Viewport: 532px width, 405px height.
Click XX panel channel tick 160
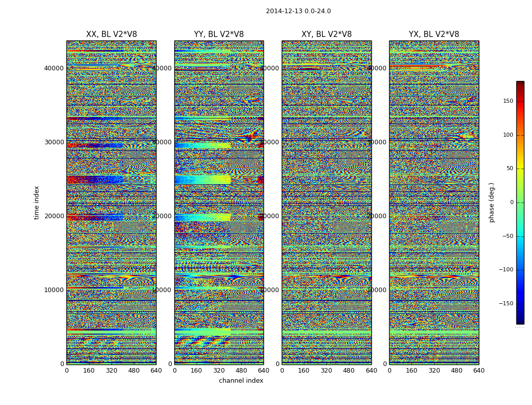point(89,371)
